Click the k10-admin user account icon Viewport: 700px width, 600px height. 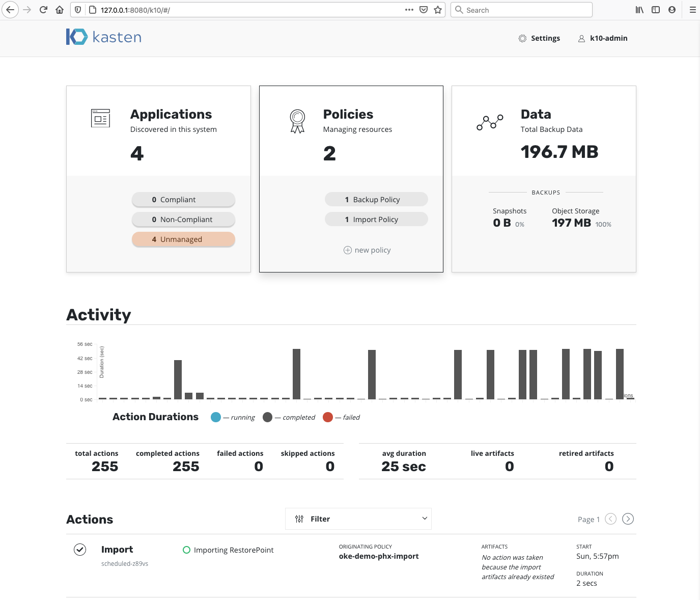(581, 38)
